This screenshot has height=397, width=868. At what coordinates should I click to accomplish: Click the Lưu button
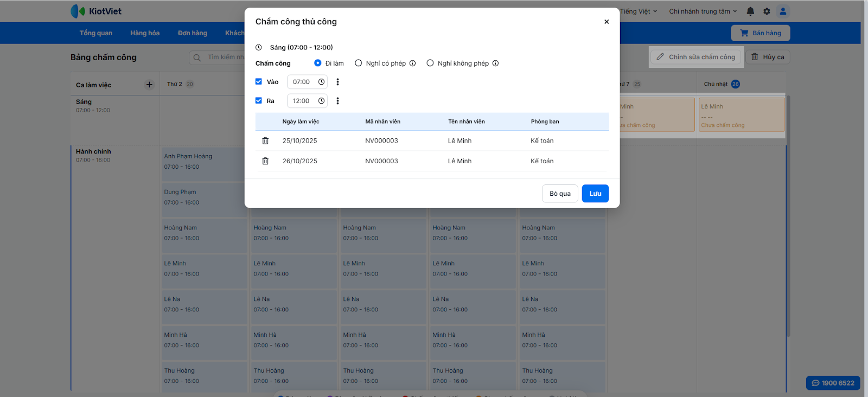[x=595, y=194]
